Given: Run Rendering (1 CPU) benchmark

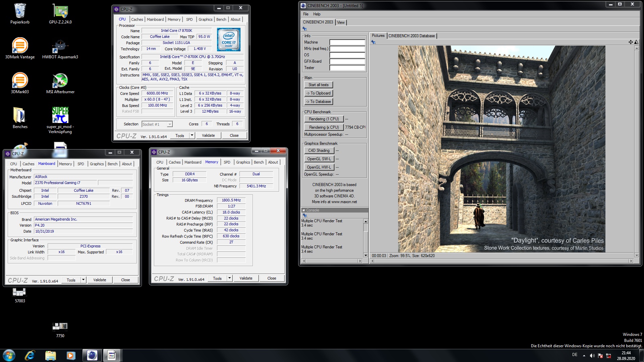Looking at the screenshot, I should click(x=324, y=119).
